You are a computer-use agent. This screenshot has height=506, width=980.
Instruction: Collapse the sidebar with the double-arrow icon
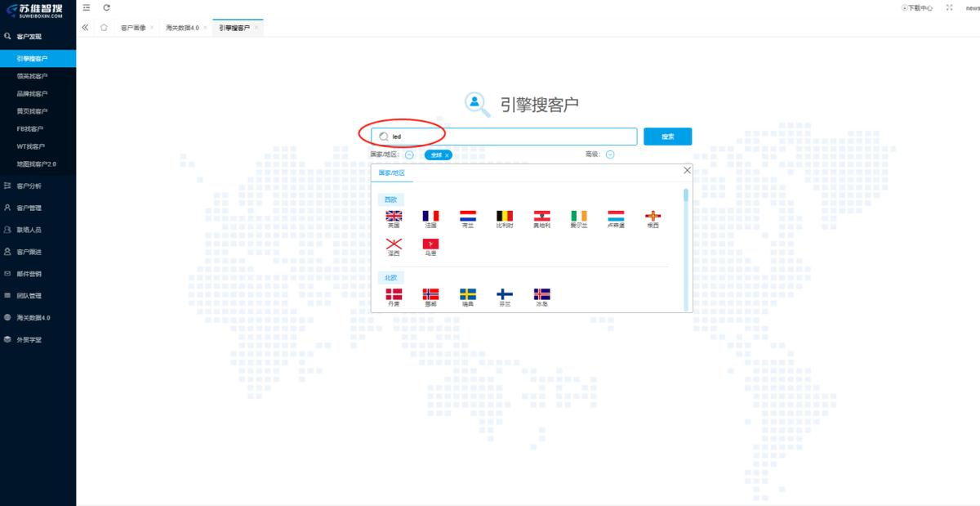click(x=84, y=27)
